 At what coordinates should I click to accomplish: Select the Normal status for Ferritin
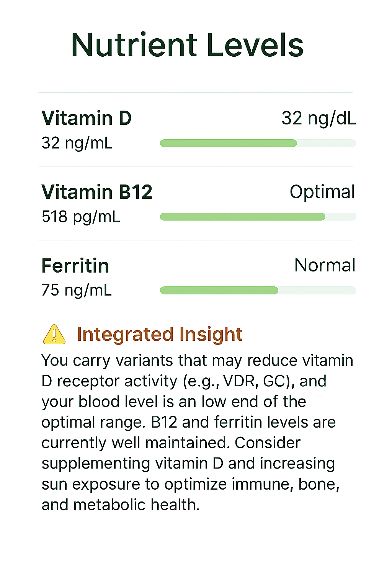click(325, 265)
